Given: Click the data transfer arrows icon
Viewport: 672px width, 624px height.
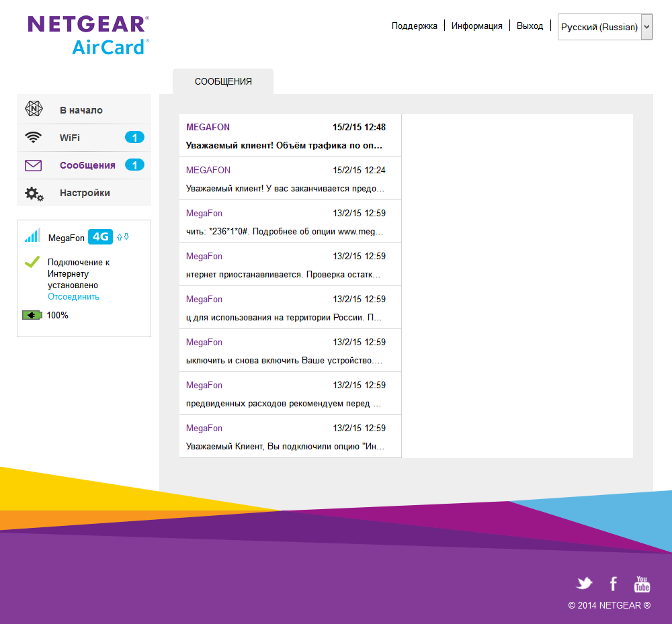Looking at the screenshot, I should tap(123, 237).
